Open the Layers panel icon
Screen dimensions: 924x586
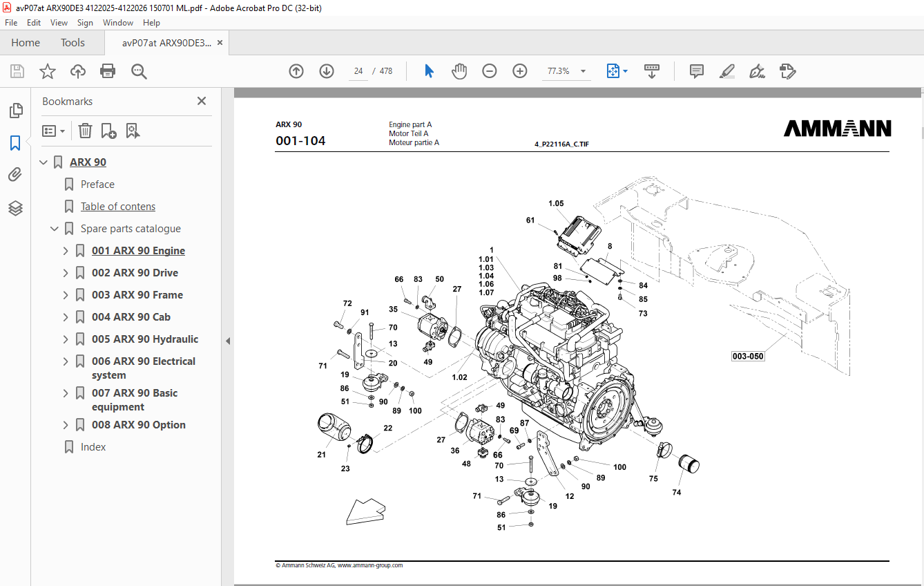coord(15,208)
